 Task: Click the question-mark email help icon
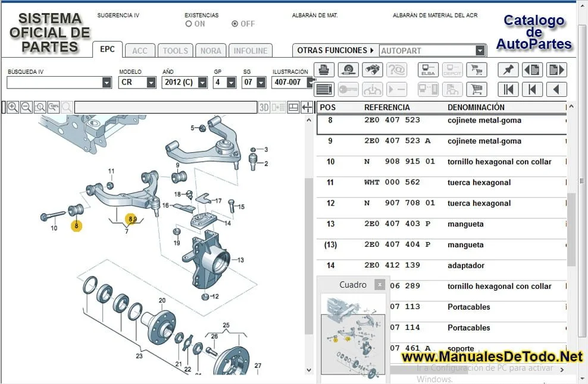coord(396,70)
